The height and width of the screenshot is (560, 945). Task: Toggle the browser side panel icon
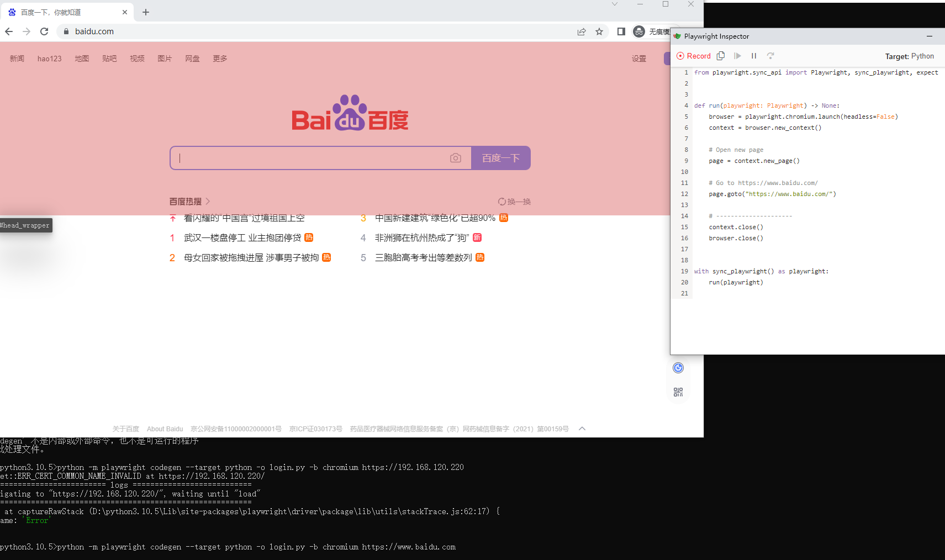click(621, 31)
